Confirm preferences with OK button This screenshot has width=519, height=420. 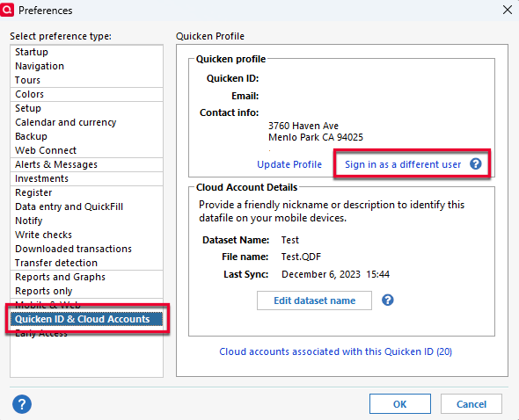[400, 404]
